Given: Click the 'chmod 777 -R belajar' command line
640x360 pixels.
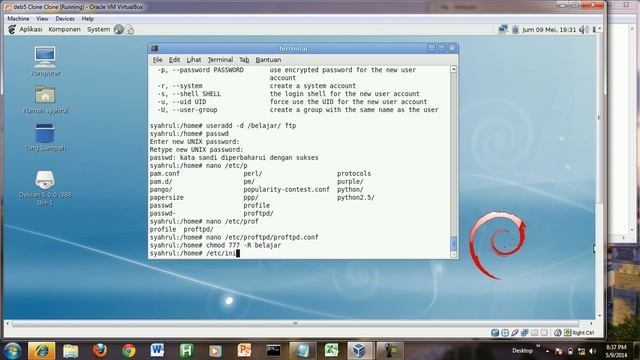Looking at the screenshot, I should coord(215,245).
